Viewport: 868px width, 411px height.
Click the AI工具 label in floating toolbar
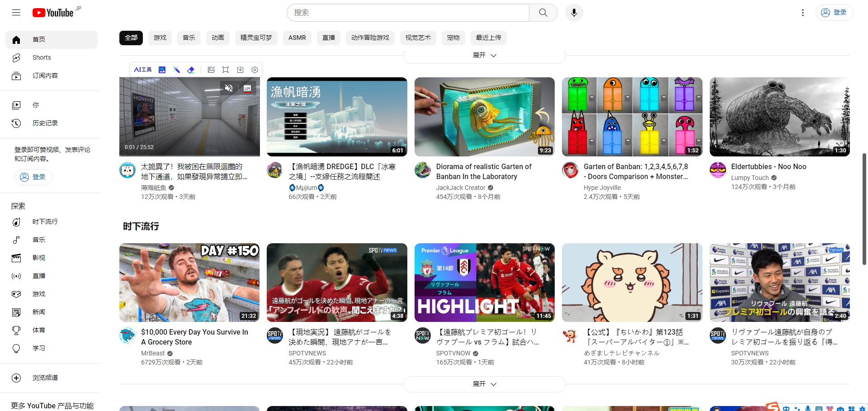point(143,70)
